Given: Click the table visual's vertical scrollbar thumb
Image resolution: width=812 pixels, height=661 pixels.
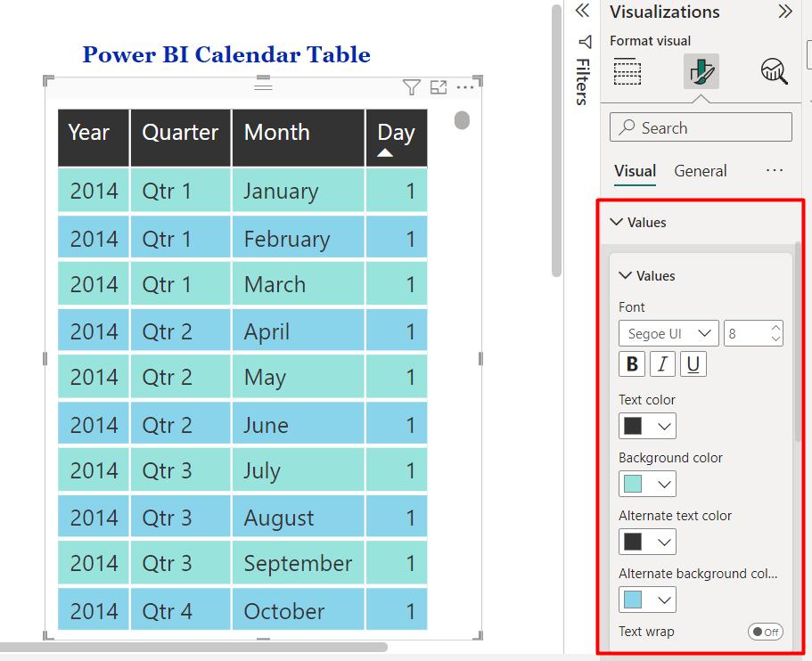Looking at the screenshot, I should (462, 120).
